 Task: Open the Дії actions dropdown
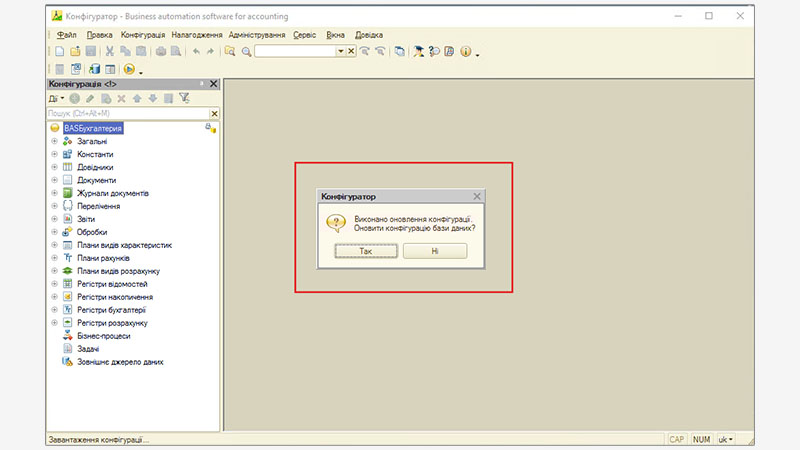click(56, 98)
